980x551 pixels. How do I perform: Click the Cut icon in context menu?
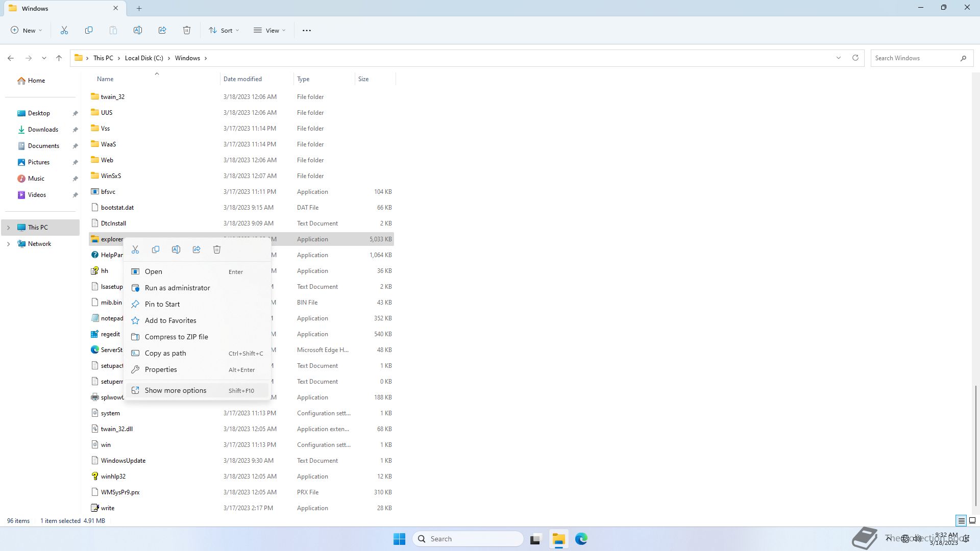click(135, 249)
